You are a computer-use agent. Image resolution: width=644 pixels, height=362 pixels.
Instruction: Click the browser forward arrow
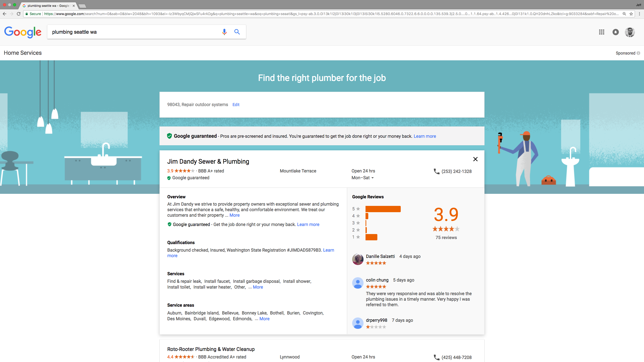pyautogui.click(x=12, y=14)
